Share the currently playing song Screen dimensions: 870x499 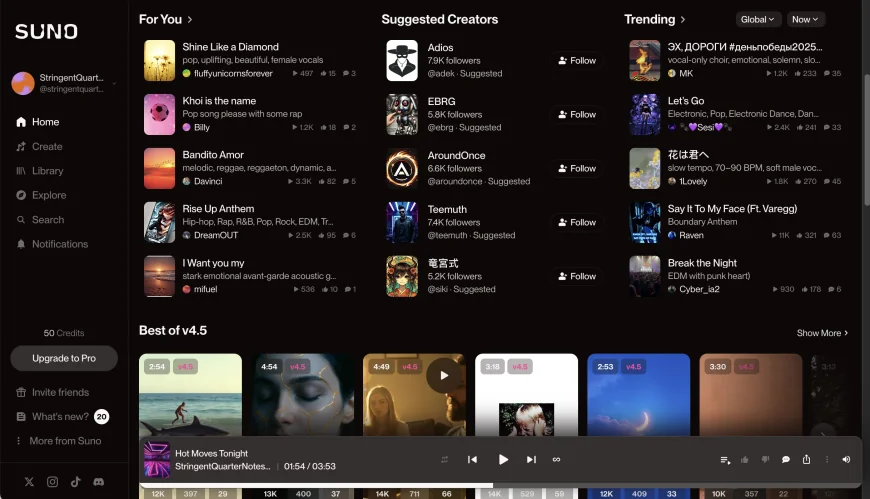806,460
